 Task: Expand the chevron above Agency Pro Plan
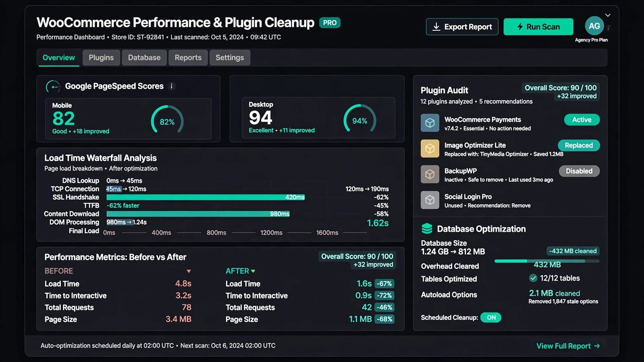pos(608,15)
